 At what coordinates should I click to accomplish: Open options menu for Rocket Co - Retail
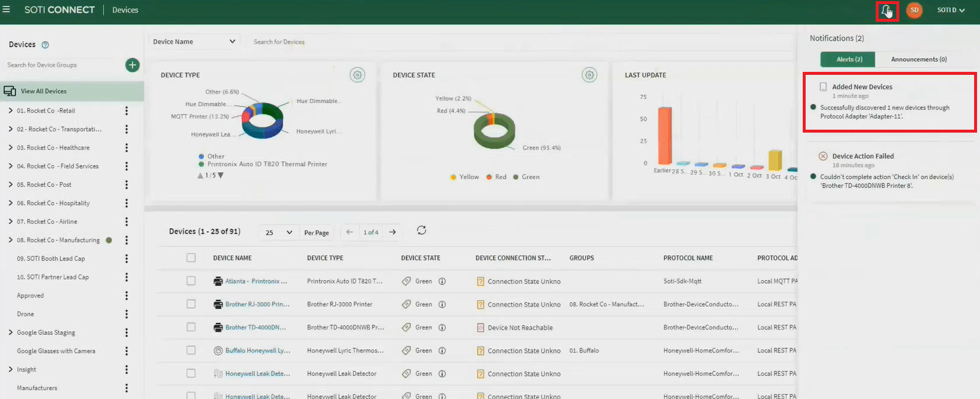[127, 111]
